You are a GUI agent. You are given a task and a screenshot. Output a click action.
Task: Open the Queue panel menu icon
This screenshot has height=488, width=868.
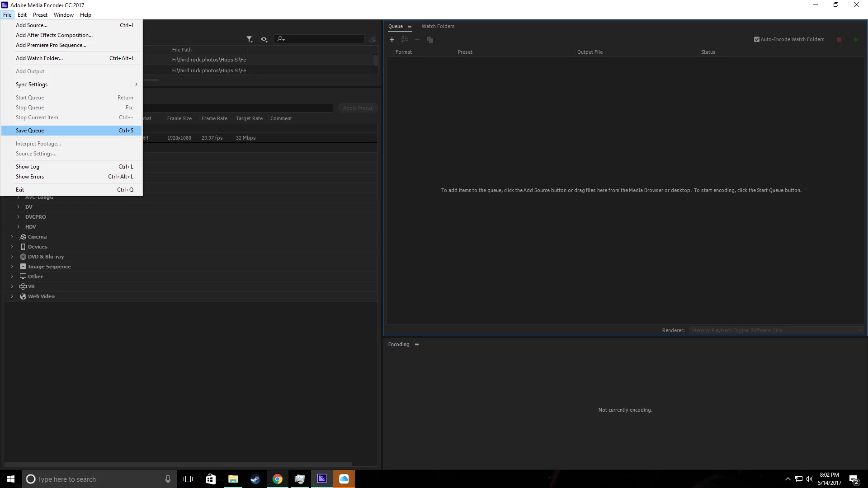click(x=410, y=26)
